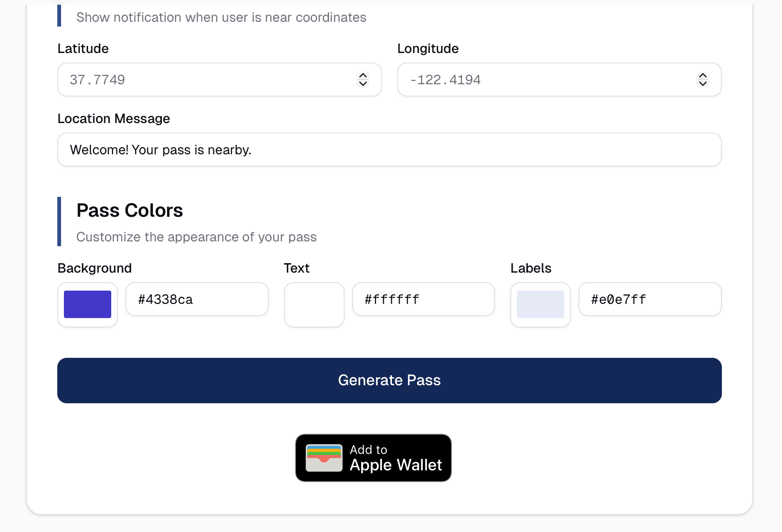Open the Background color swatch picker
Screen dimensions: 782x532
87,304
